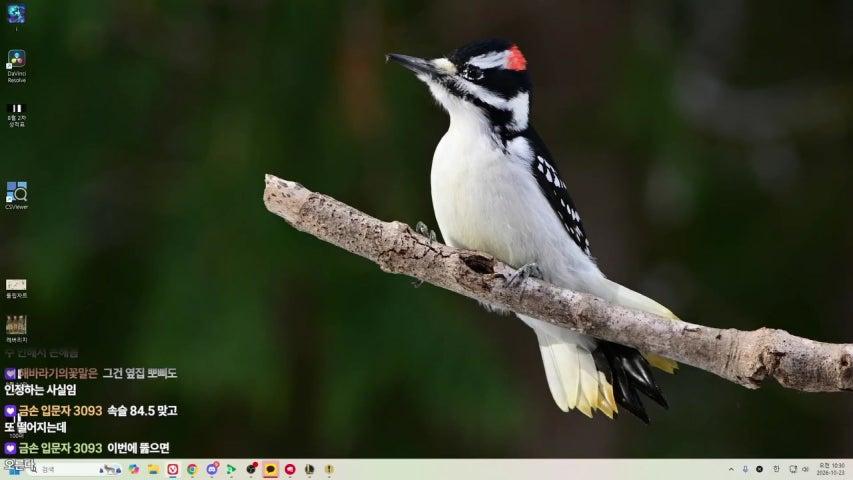Click the chat line 또 떨어지는데
The width and height of the screenshot is (853, 480).
[x=36, y=427]
